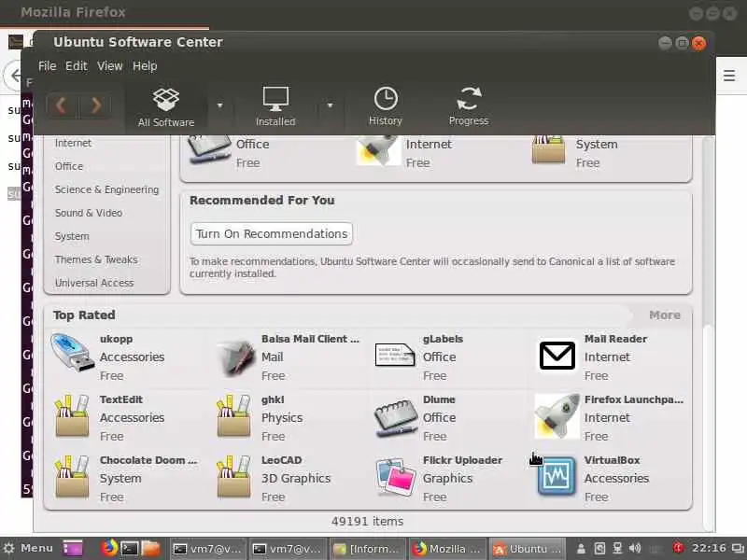
Task: Click the volume icon in system tray
Action: [x=635, y=549]
